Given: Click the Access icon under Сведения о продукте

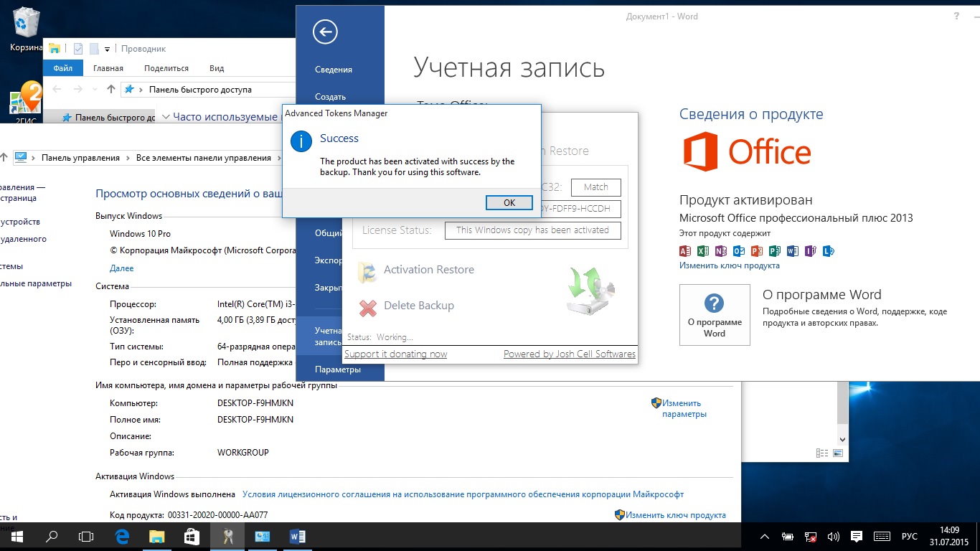Looking at the screenshot, I should pyautogui.click(x=685, y=251).
